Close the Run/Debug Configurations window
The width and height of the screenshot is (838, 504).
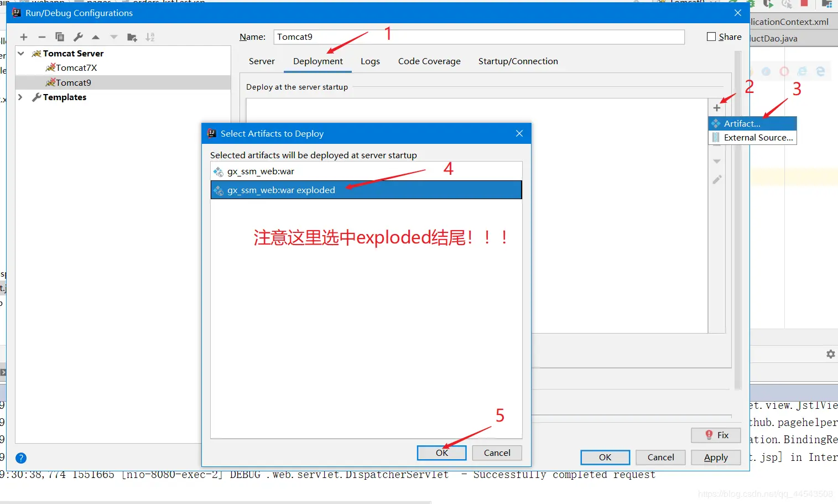pos(738,13)
